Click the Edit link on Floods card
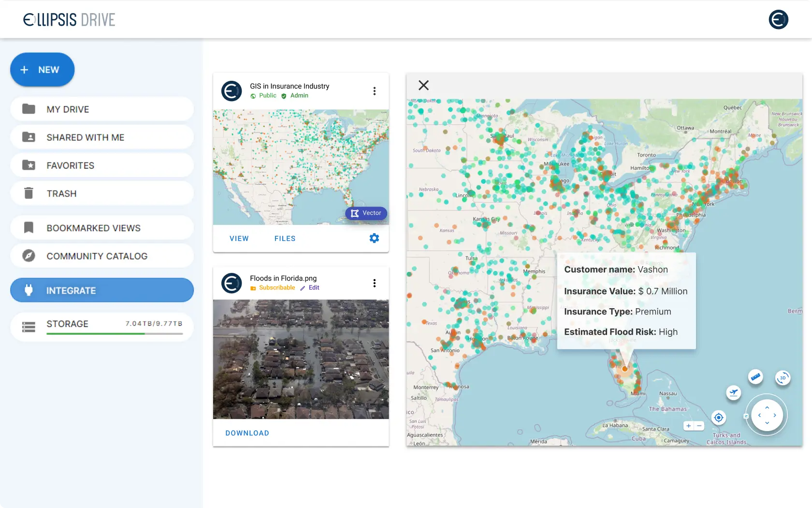This screenshot has height=508, width=812. click(314, 288)
